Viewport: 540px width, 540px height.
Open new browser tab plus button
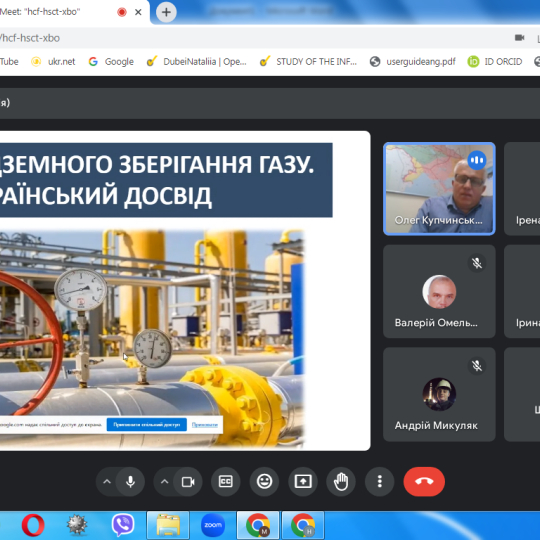pyautogui.click(x=166, y=12)
